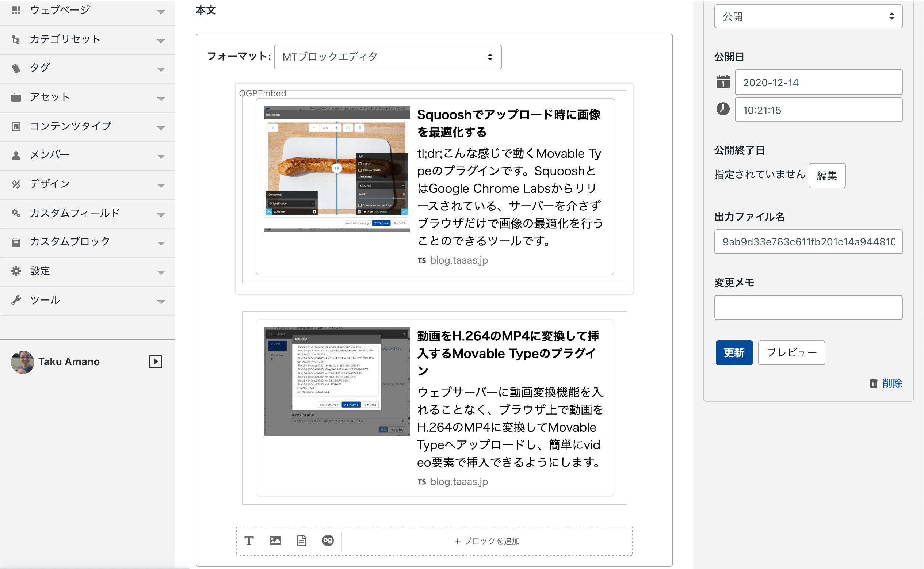Click the sign-out arrow icon next to Taku Amano
Image resolution: width=924 pixels, height=569 pixels.
point(155,362)
